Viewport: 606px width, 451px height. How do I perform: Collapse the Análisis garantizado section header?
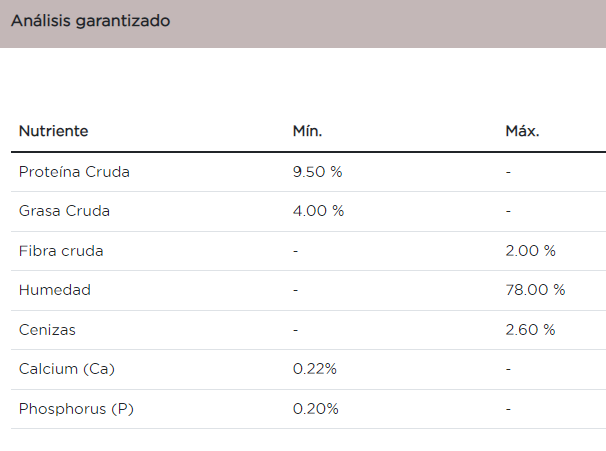tap(90, 21)
